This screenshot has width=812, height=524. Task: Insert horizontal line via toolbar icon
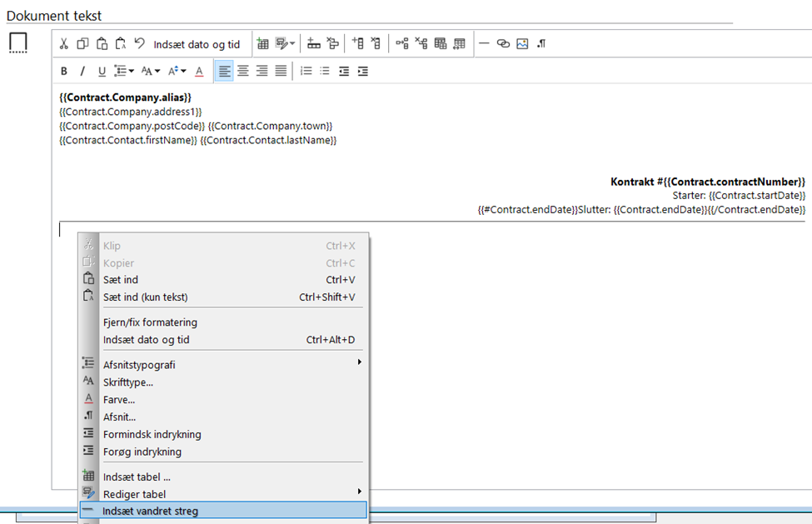[484, 43]
